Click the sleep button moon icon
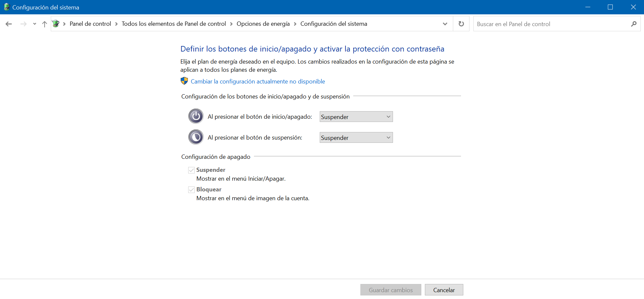The width and height of the screenshot is (644, 299). (196, 137)
